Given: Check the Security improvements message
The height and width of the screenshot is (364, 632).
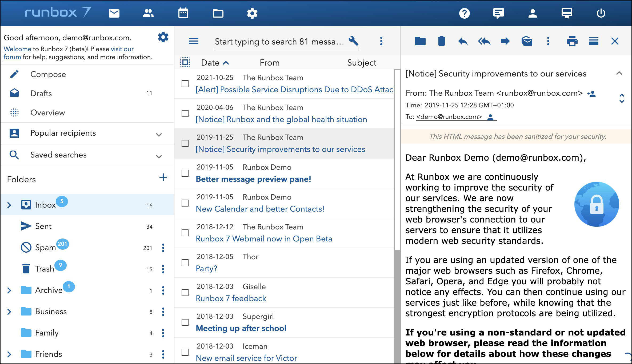Looking at the screenshot, I should pos(185,143).
